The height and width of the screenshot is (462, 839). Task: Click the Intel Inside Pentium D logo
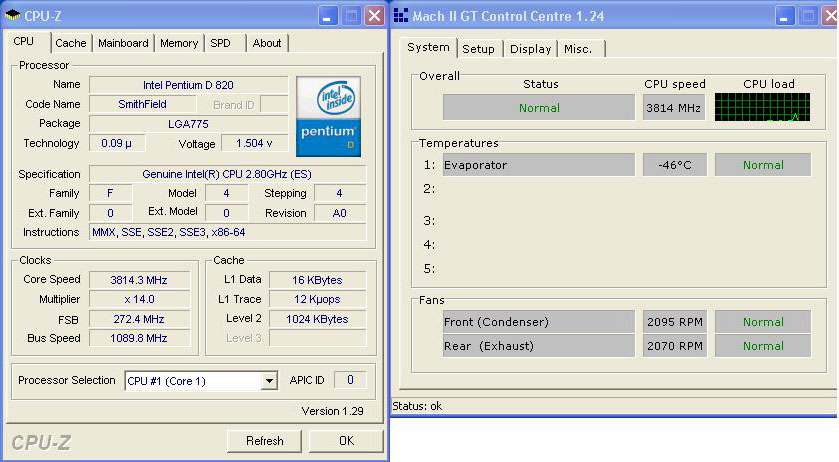click(x=328, y=116)
